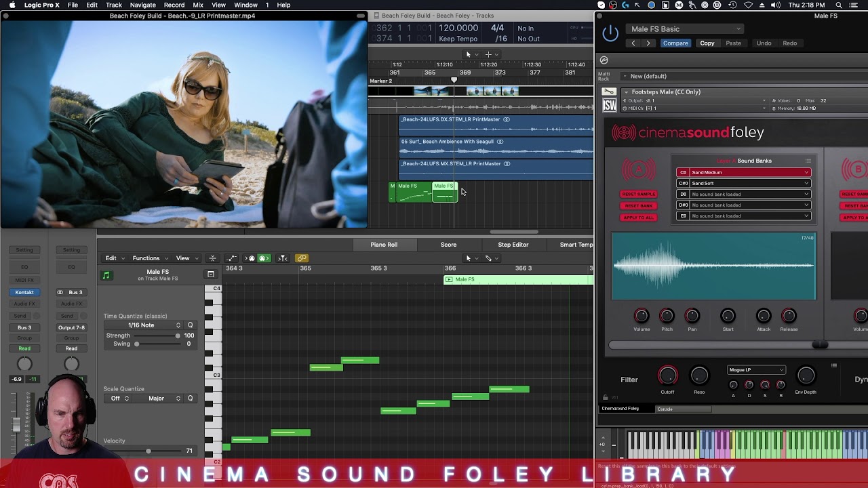
Task: Open the Piano Roll region inspector popup icon
Action: click(211, 274)
